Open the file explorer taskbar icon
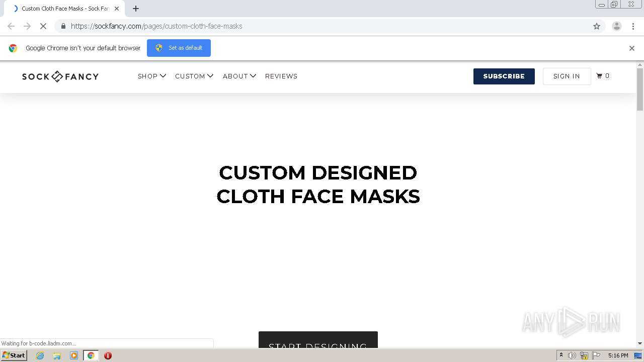 (x=57, y=355)
